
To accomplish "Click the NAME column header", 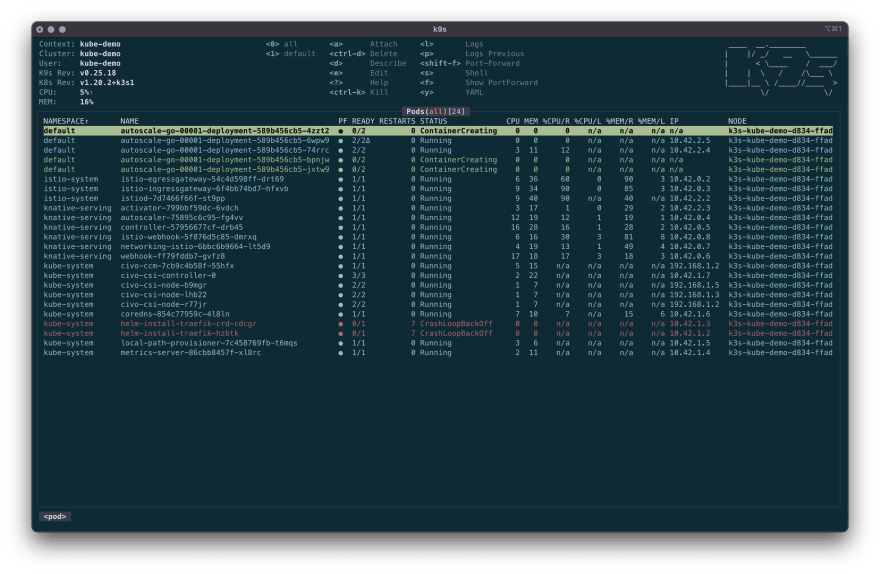I will point(129,121).
